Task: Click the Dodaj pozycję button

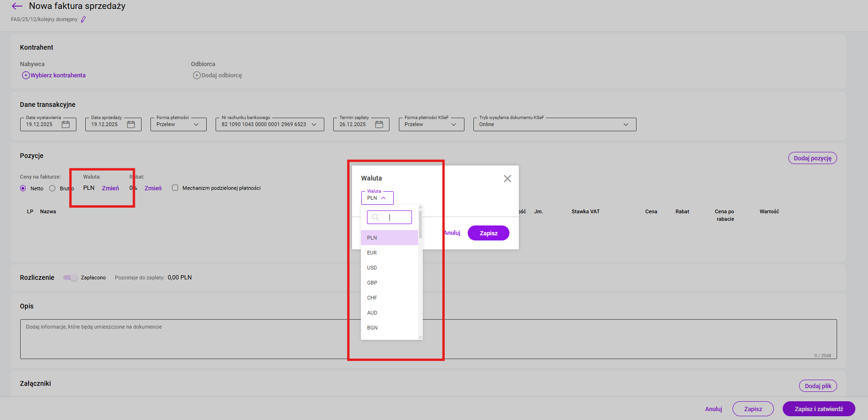Action: click(812, 158)
